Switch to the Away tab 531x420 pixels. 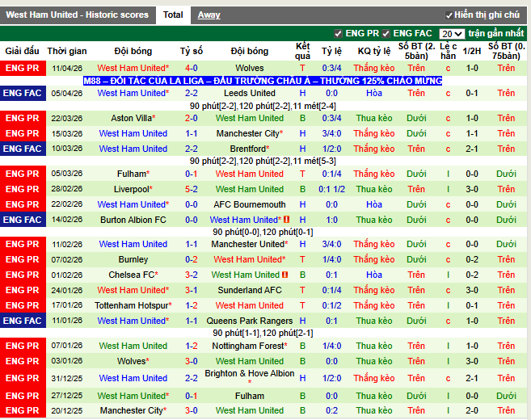click(209, 15)
